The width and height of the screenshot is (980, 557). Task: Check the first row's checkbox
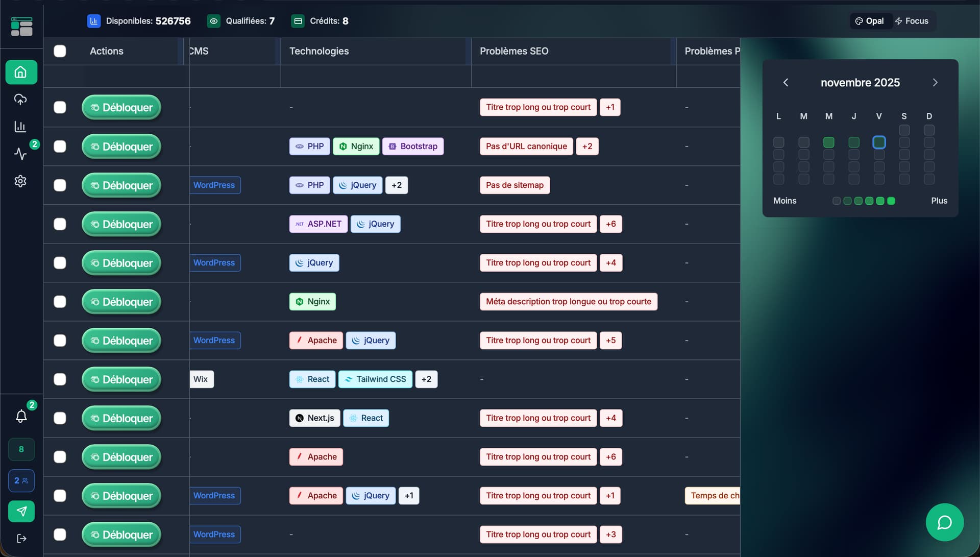pos(60,107)
